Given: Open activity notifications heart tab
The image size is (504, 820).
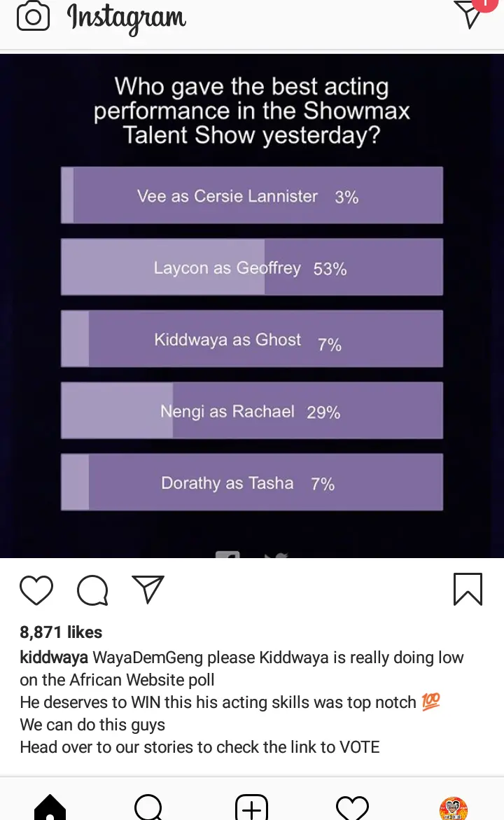Looking at the screenshot, I should pyautogui.click(x=352, y=808).
